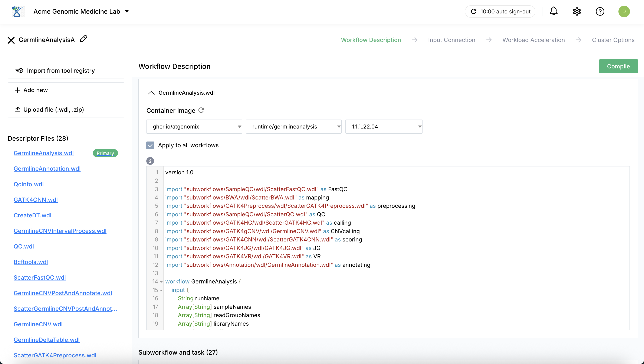Open the ghcr.io/atgenomix registry dropdown

click(x=194, y=127)
